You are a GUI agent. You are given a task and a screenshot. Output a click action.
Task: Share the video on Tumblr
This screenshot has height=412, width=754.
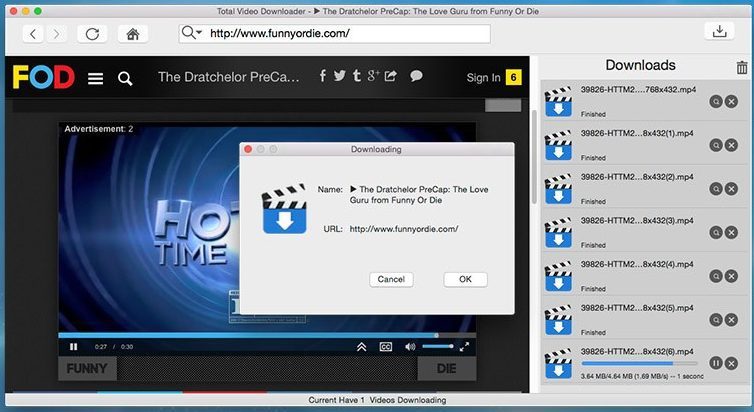pyautogui.click(x=356, y=75)
